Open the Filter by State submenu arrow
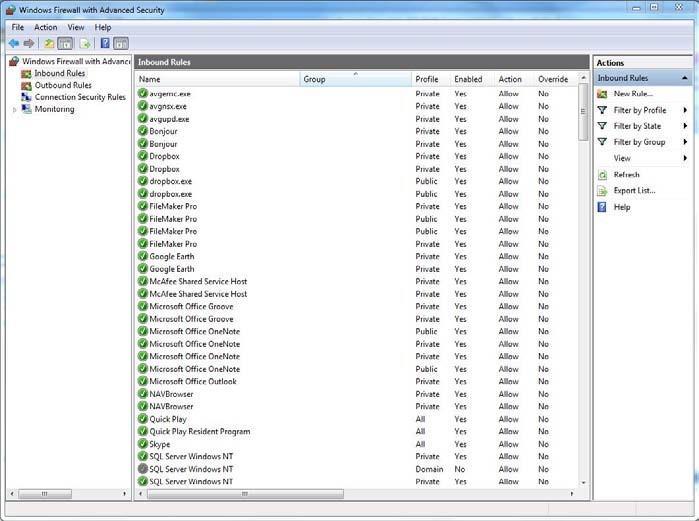This screenshot has height=521, width=699. coord(685,126)
